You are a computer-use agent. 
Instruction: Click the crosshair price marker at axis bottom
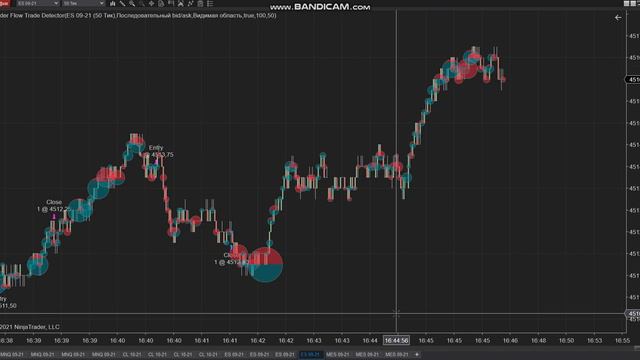pyautogui.click(x=633, y=314)
